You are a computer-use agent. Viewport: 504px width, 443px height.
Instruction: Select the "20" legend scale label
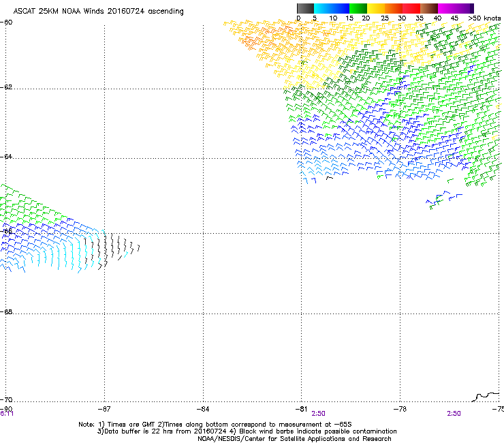(366, 18)
